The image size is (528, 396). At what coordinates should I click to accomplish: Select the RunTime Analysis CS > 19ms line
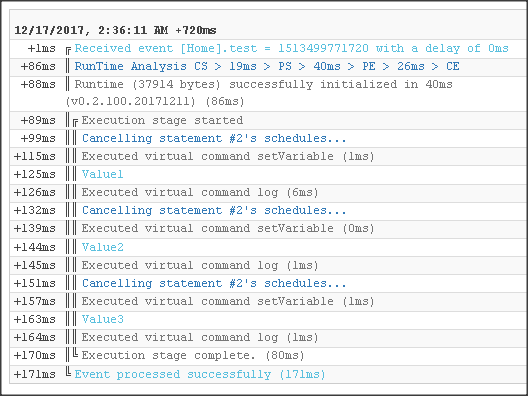point(267,66)
